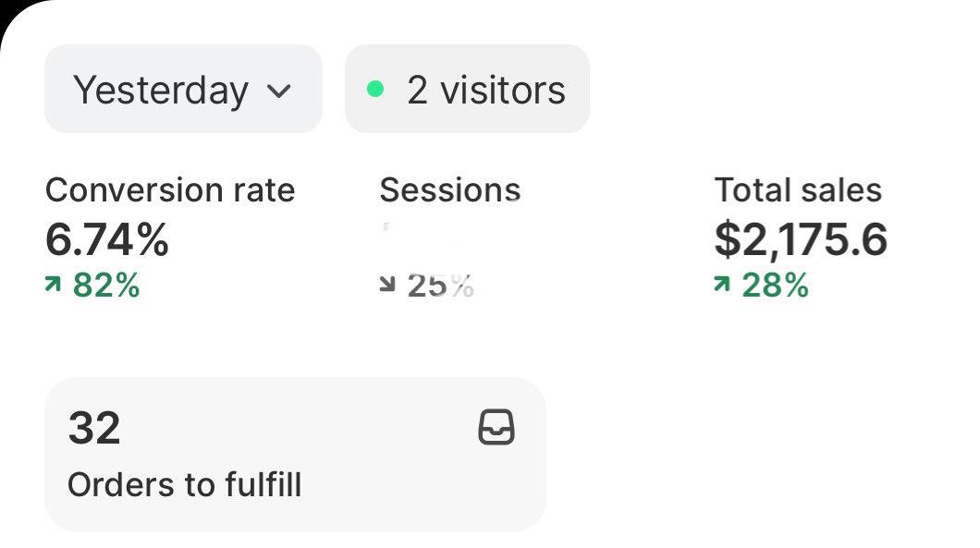The height and width of the screenshot is (548, 980).
Task: Open the 2 visitors live view
Action: pos(467,90)
